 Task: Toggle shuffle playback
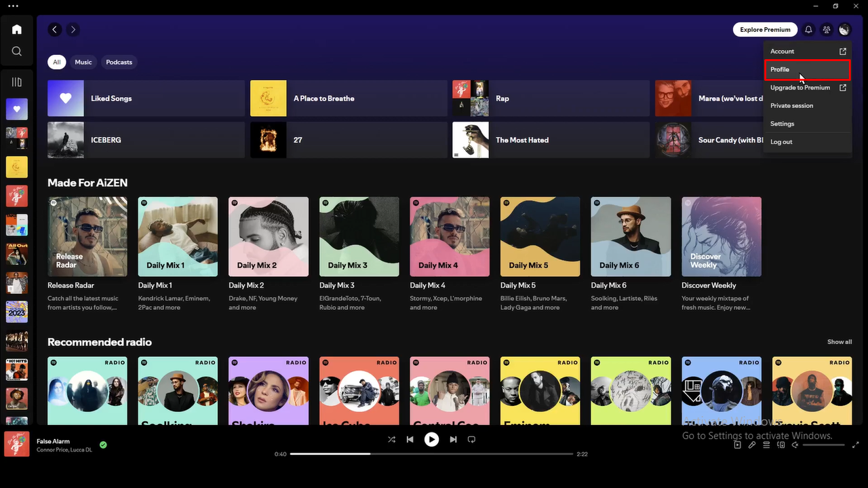[391, 439]
